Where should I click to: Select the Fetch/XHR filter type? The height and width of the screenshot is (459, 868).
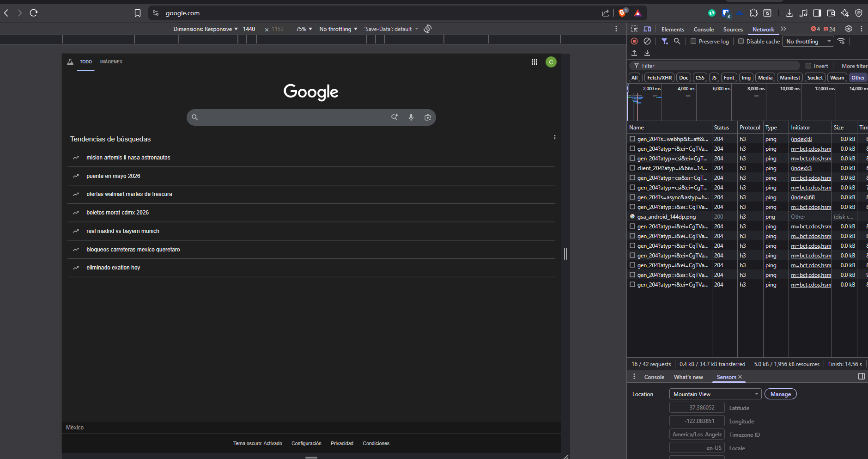659,78
